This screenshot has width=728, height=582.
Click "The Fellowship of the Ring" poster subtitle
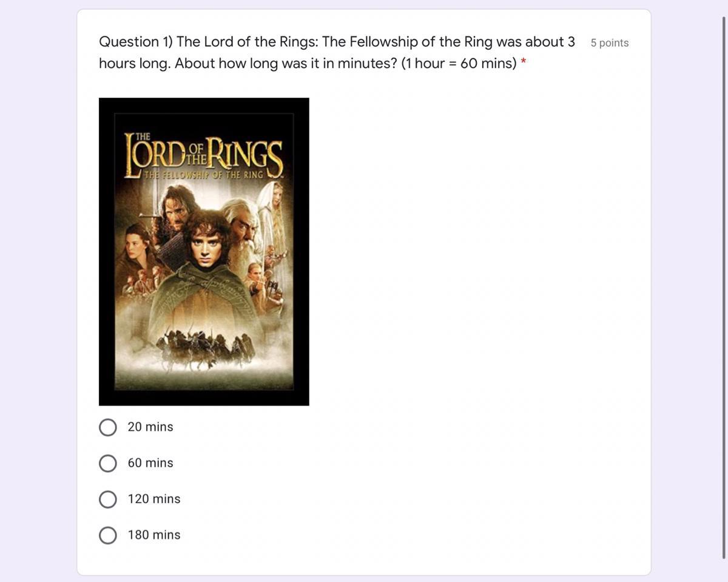coord(204,175)
